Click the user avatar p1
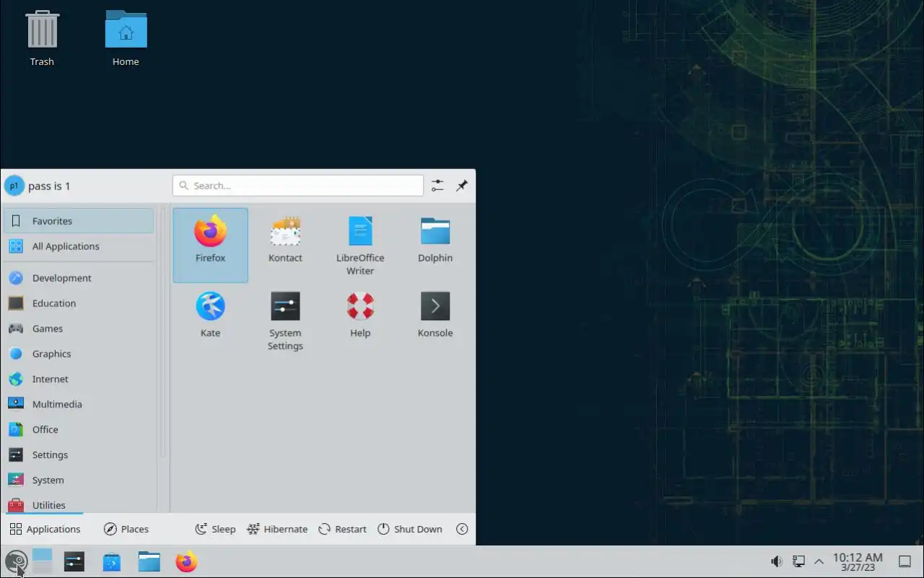Viewport: 924px width, 578px height. pos(14,186)
